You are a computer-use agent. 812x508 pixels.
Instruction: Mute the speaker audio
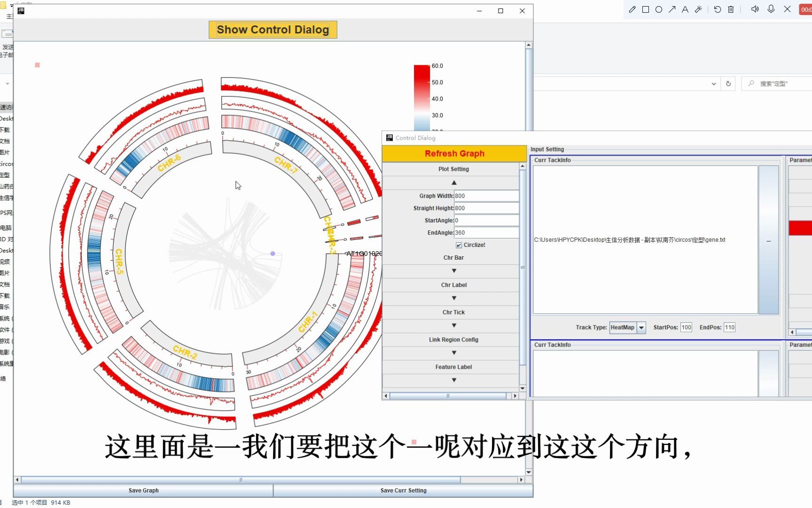tap(754, 9)
